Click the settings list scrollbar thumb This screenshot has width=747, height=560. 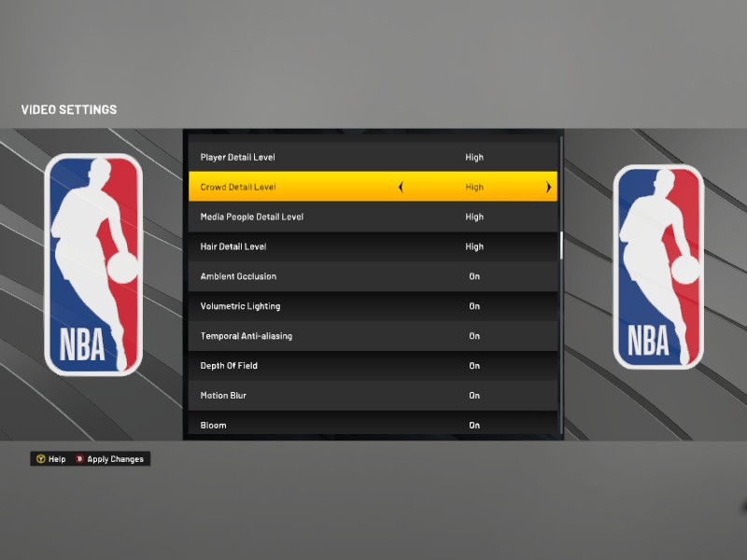click(561, 245)
